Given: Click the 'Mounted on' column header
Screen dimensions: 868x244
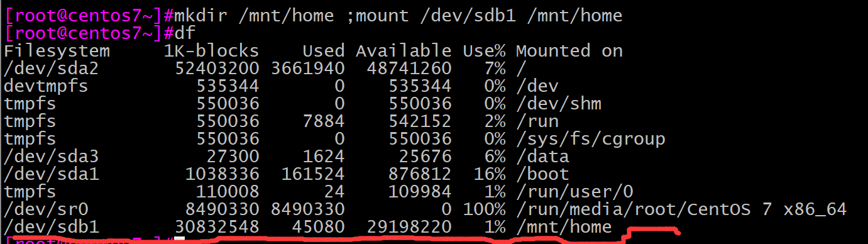Looking at the screenshot, I should (x=569, y=50).
